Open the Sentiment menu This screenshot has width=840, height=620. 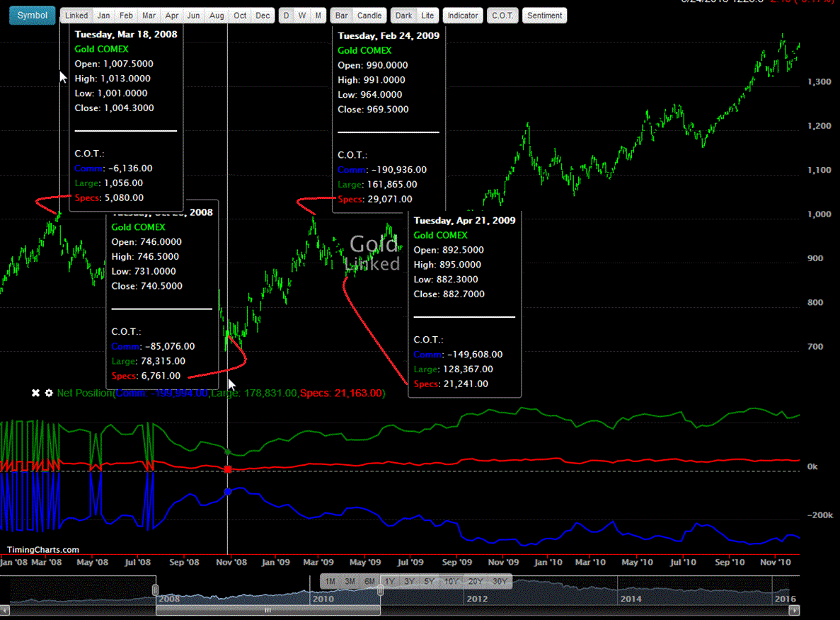tap(544, 16)
